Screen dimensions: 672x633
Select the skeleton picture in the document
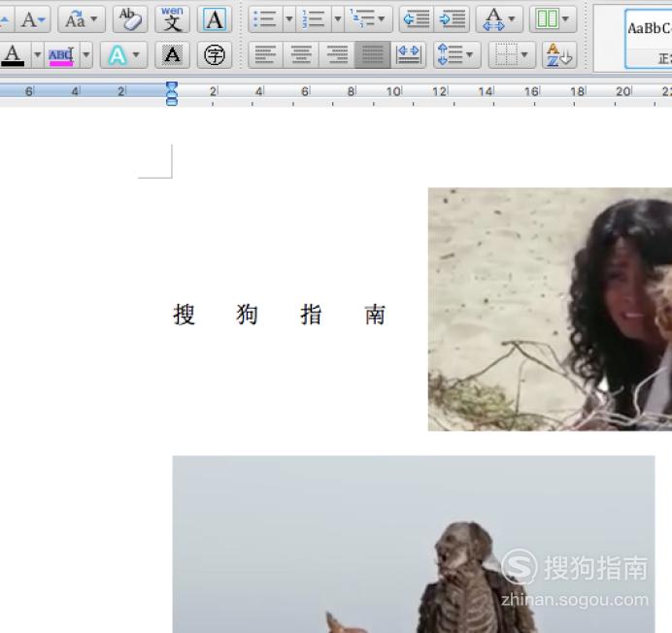[x=414, y=545]
